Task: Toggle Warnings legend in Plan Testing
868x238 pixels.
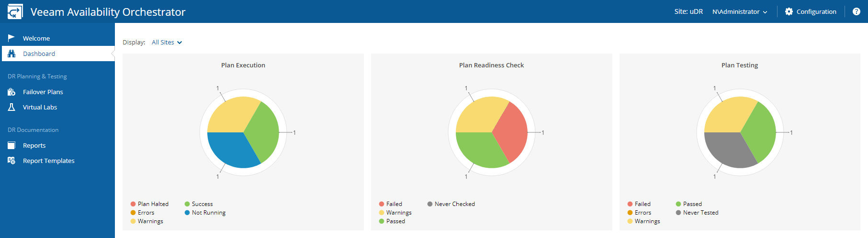Action: tap(643, 221)
